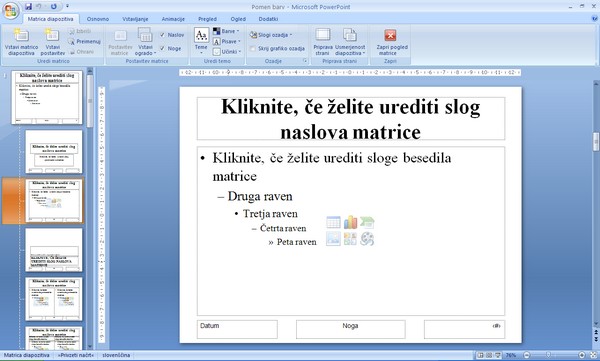This screenshot has height=361, width=600.
Task: Click the insert media clip placeholder icon
Action: (367, 239)
